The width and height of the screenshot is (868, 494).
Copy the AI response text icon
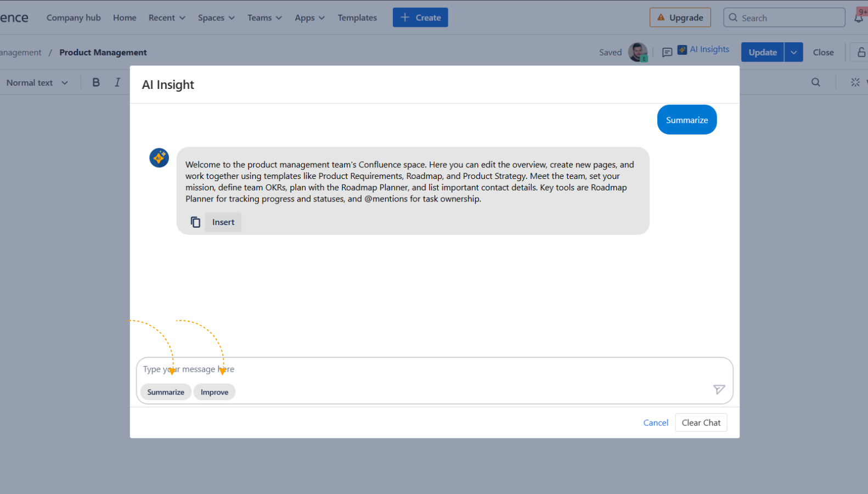pyautogui.click(x=195, y=222)
